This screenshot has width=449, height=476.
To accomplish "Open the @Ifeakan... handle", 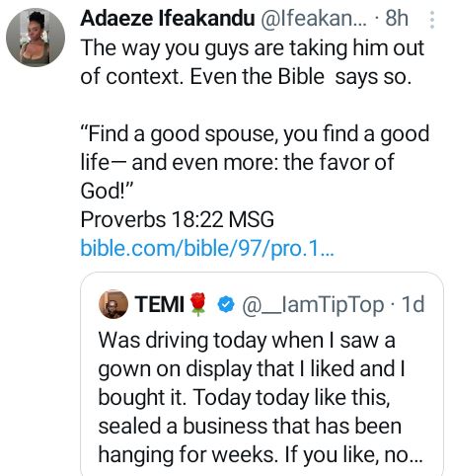I will (314, 18).
